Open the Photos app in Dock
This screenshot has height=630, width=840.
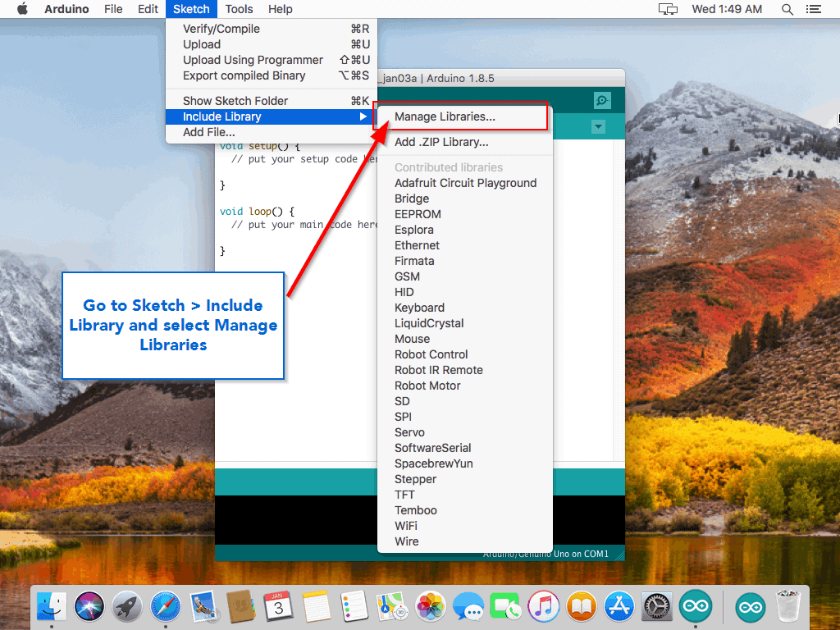[430, 606]
